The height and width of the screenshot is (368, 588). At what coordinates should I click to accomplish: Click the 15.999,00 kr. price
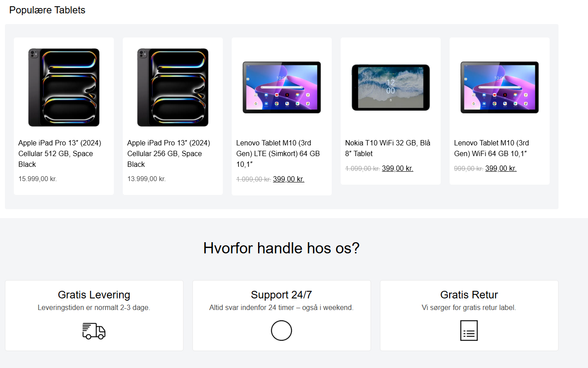tap(38, 179)
